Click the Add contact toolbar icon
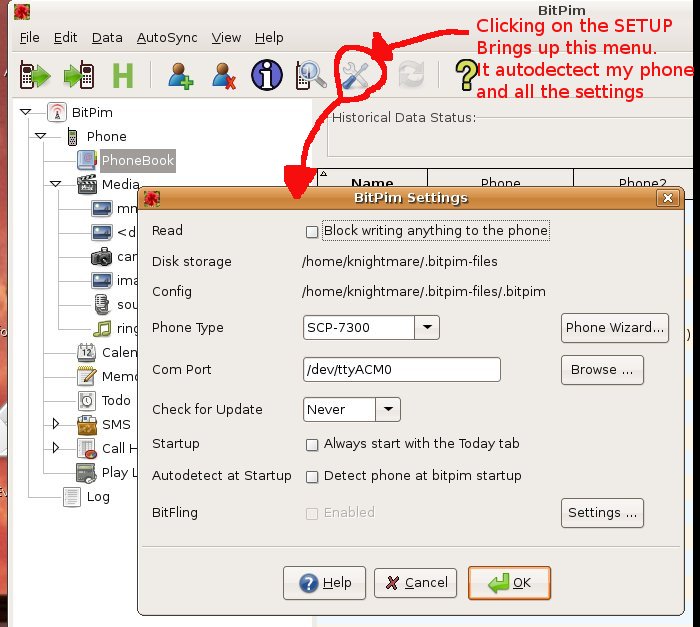This screenshot has height=627, width=700. 181,75
